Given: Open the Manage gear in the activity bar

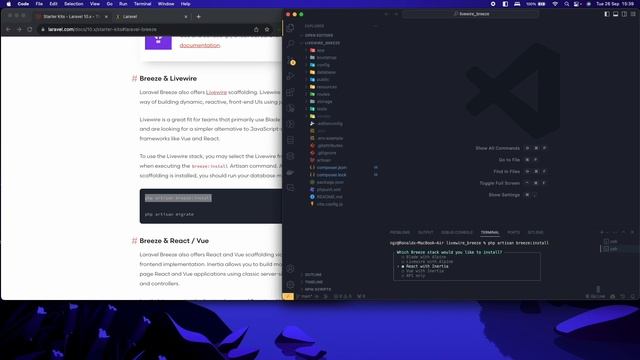Looking at the screenshot, I should click(291, 284).
